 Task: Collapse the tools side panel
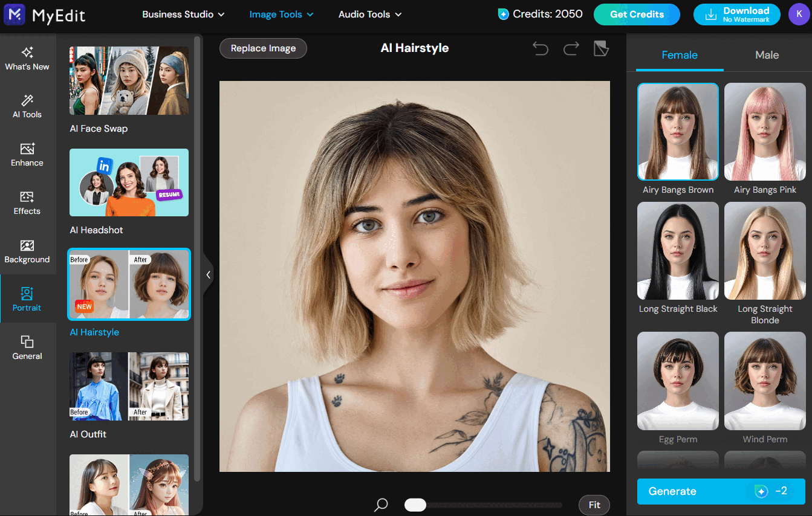pos(208,275)
